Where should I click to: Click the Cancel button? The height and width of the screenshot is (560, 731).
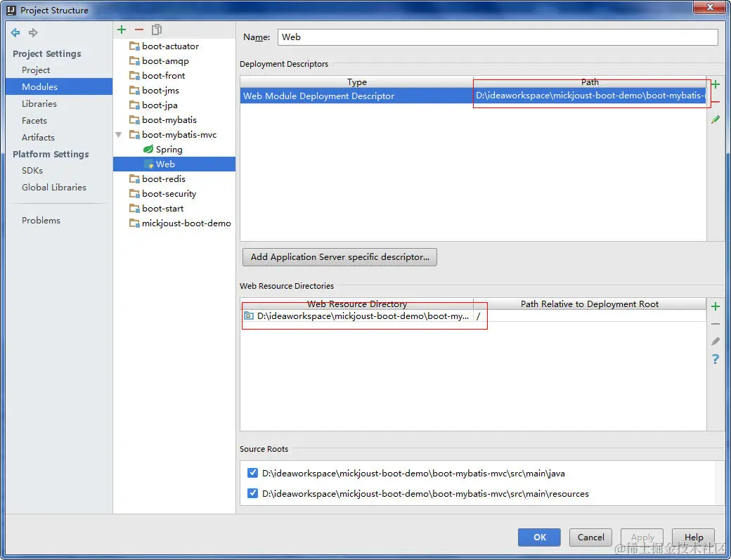tap(590, 538)
